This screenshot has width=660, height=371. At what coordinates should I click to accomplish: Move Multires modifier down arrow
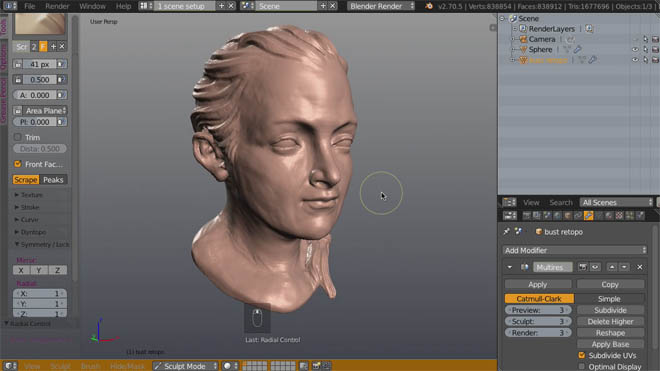click(x=624, y=267)
